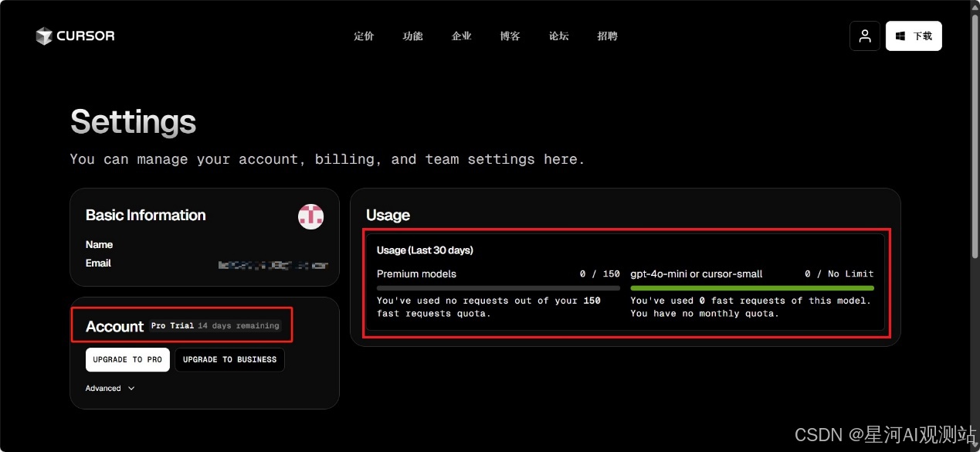Click the profile avatar in Basic Information

point(311,216)
